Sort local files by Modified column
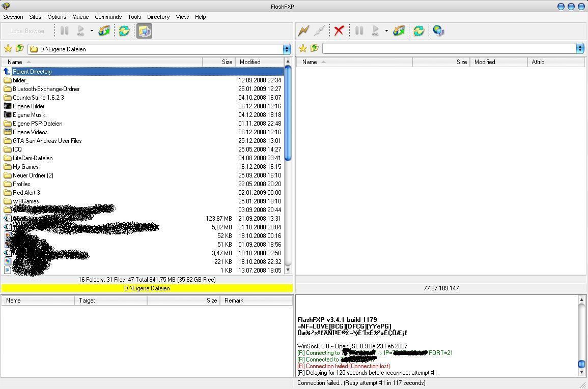Image resolution: width=588 pixels, height=389 pixels. pos(260,62)
